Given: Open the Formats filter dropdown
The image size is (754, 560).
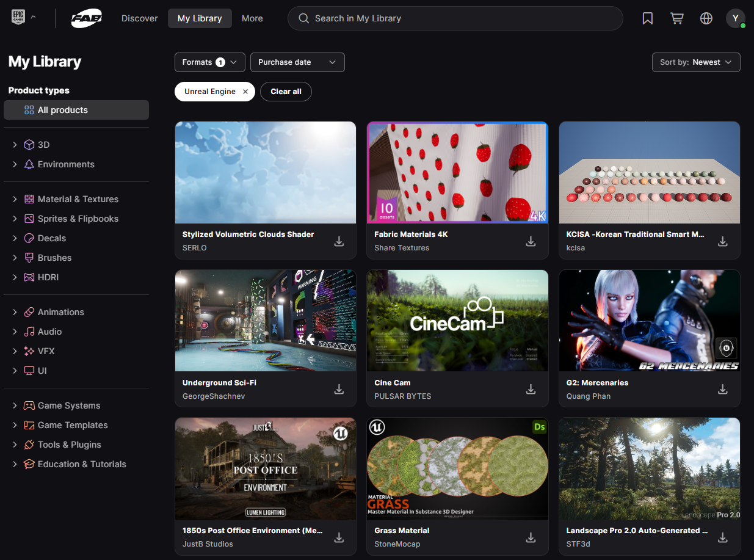Looking at the screenshot, I should pyautogui.click(x=210, y=62).
